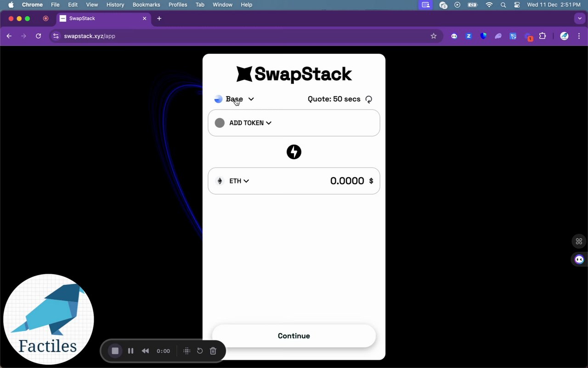Viewport: 588px width, 368px height.
Task: Open the Chrome three-dot menu
Action: click(x=578, y=36)
